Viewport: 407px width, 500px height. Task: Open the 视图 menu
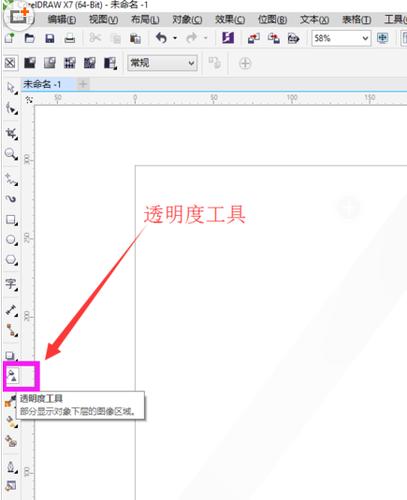coord(103,20)
